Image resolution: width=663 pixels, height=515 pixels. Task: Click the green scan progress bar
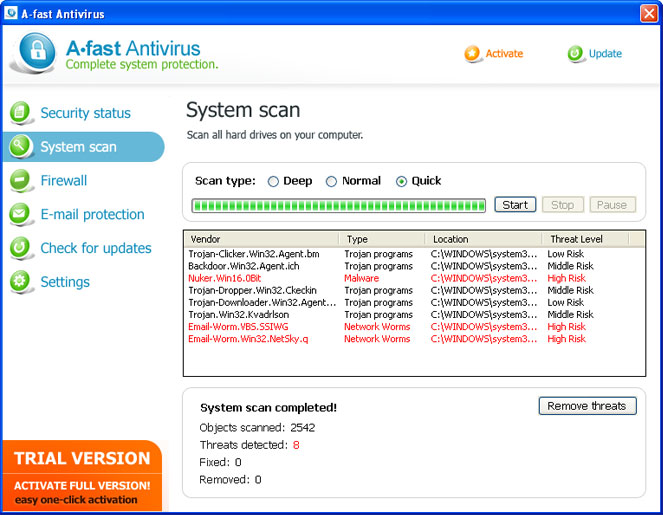pyautogui.click(x=338, y=205)
